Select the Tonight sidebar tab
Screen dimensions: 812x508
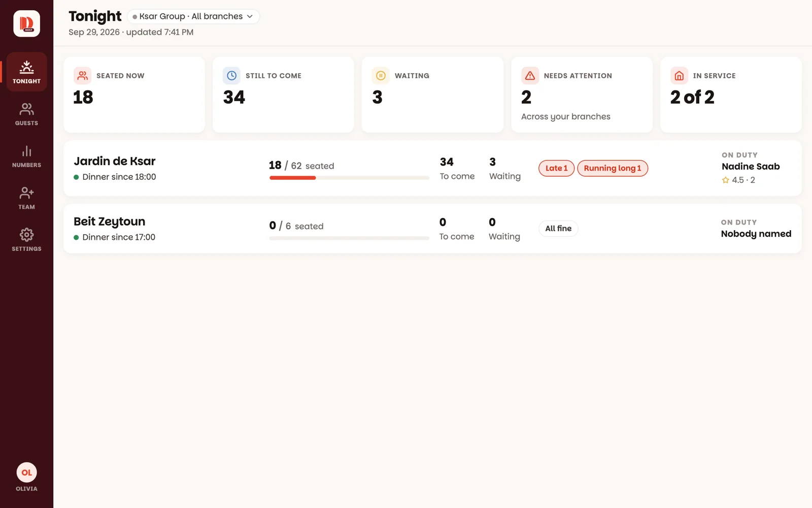(x=26, y=72)
